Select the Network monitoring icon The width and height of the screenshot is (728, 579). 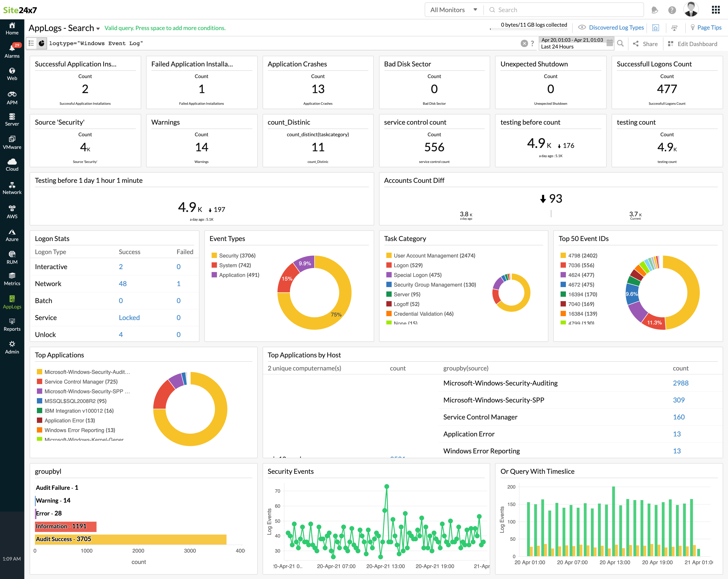click(x=12, y=188)
